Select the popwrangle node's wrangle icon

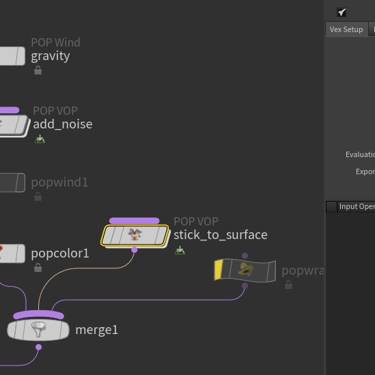point(246,270)
